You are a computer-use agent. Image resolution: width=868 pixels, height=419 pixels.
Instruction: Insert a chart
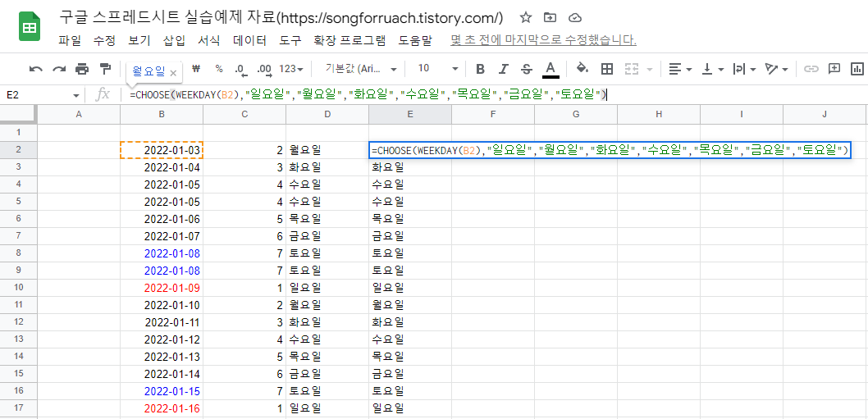pos(857,69)
